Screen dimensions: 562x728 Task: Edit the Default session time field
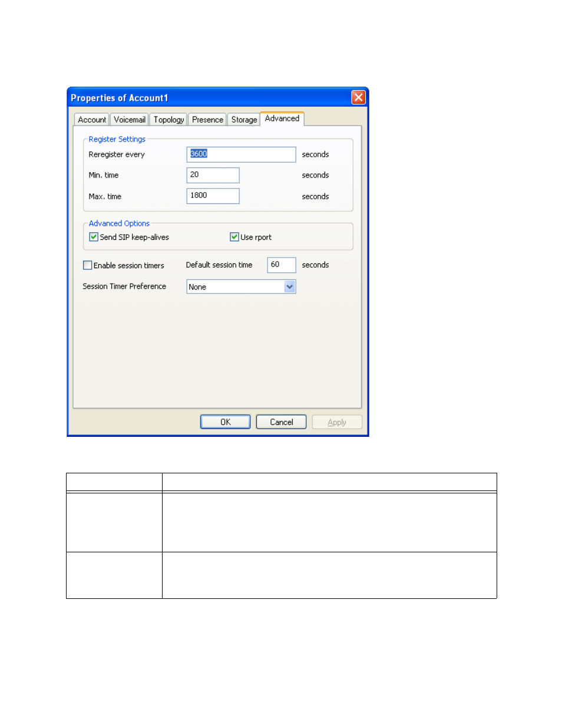(x=281, y=265)
